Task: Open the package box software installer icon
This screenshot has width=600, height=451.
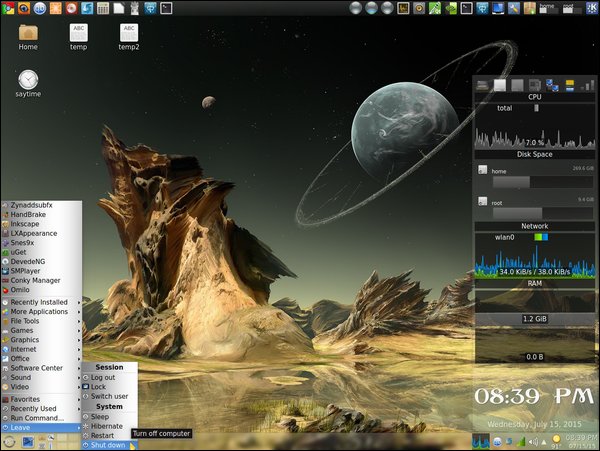Action: point(530,8)
